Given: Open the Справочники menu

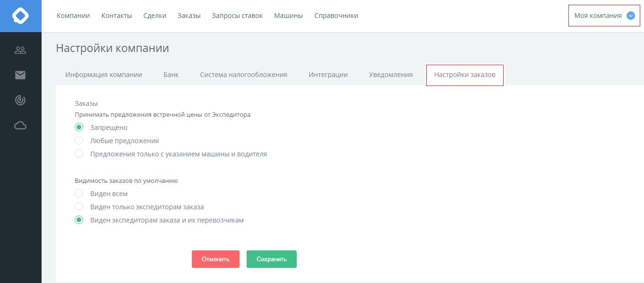Looking at the screenshot, I should pyautogui.click(x=336, y=16).
